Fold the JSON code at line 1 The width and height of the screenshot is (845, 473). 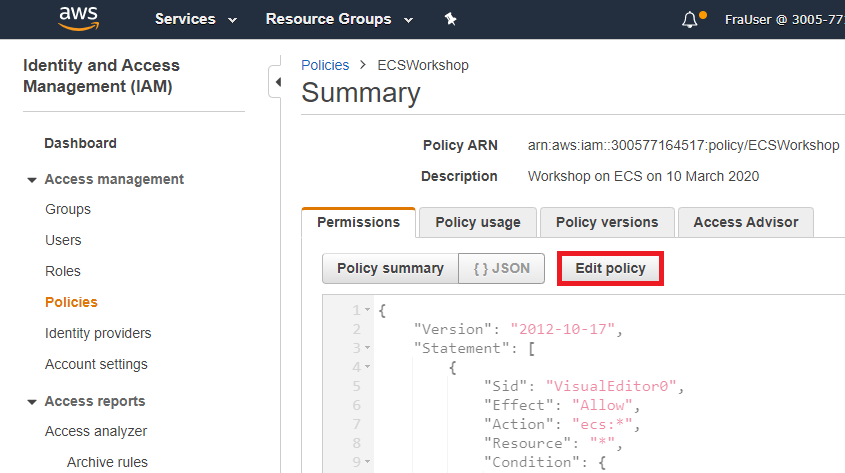point(368,311)
